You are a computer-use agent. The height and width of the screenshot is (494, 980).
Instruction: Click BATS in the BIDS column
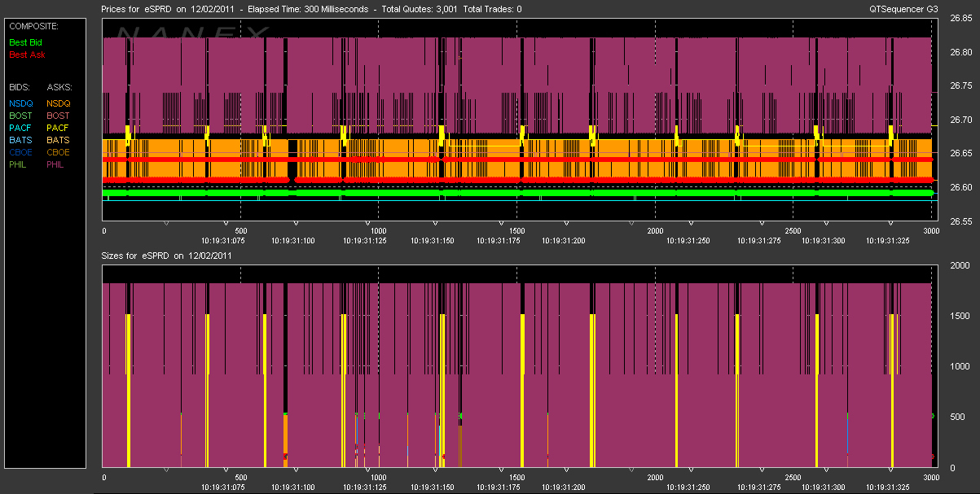[21, 140]
